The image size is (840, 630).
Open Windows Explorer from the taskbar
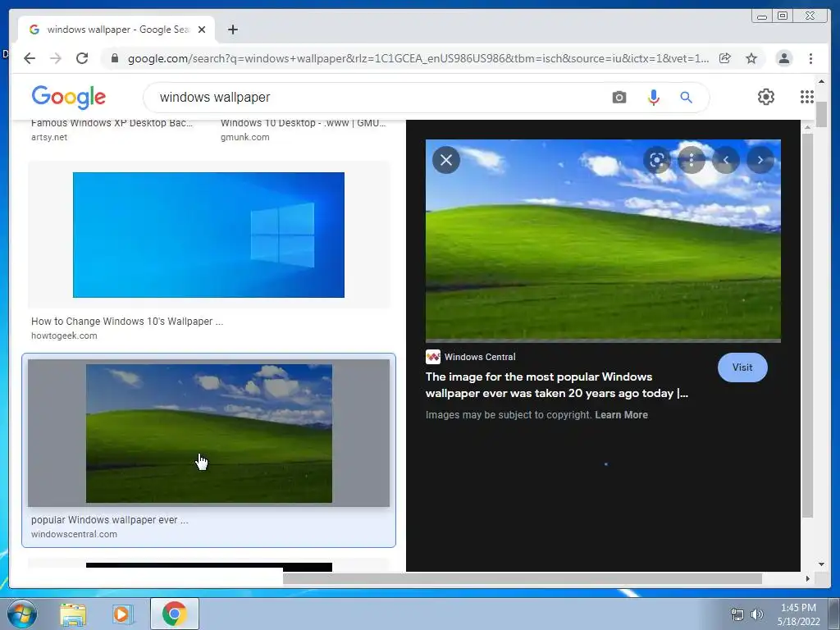pyautogui.click(x=73, y=614)
